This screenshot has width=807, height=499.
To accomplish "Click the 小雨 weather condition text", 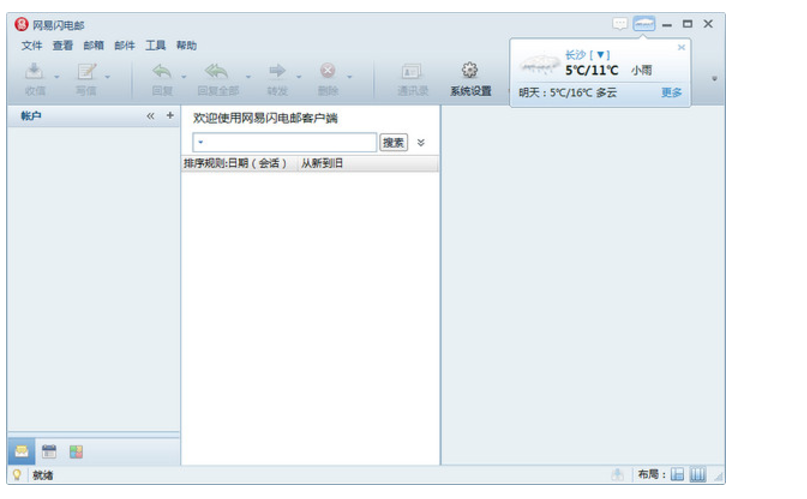I will coord(641,70).
